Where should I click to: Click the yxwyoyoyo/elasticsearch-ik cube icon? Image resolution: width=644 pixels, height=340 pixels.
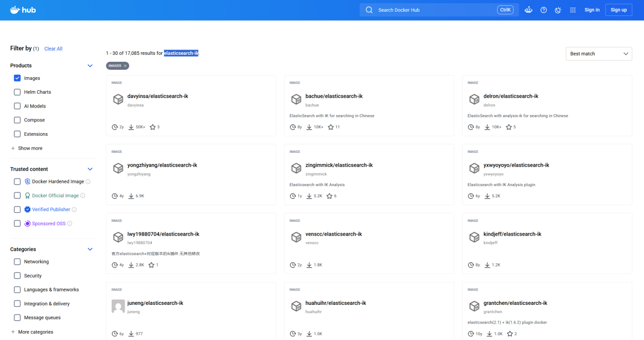pos(474,168)
